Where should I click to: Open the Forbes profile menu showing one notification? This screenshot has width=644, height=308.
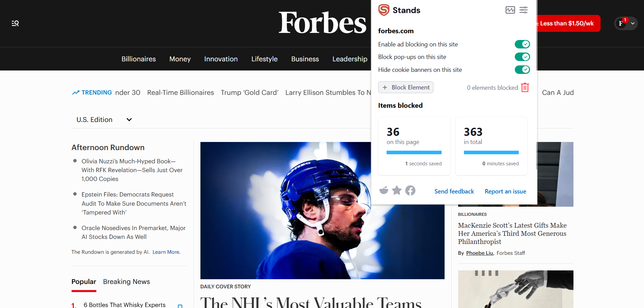click(621, 23)
